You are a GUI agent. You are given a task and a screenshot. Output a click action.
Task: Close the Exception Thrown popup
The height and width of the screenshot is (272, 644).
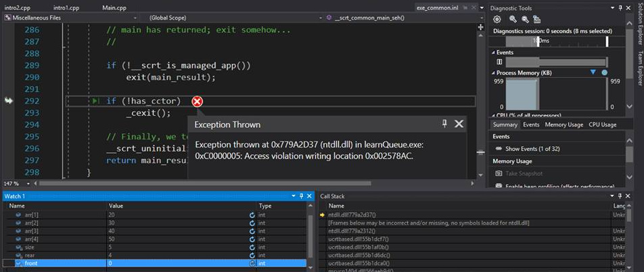459,124
